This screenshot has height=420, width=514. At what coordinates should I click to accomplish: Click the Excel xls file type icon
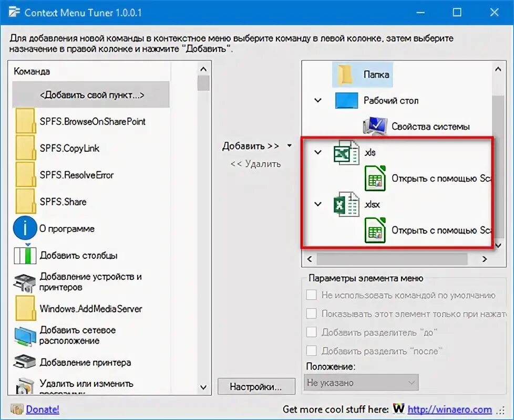point(346,152)
